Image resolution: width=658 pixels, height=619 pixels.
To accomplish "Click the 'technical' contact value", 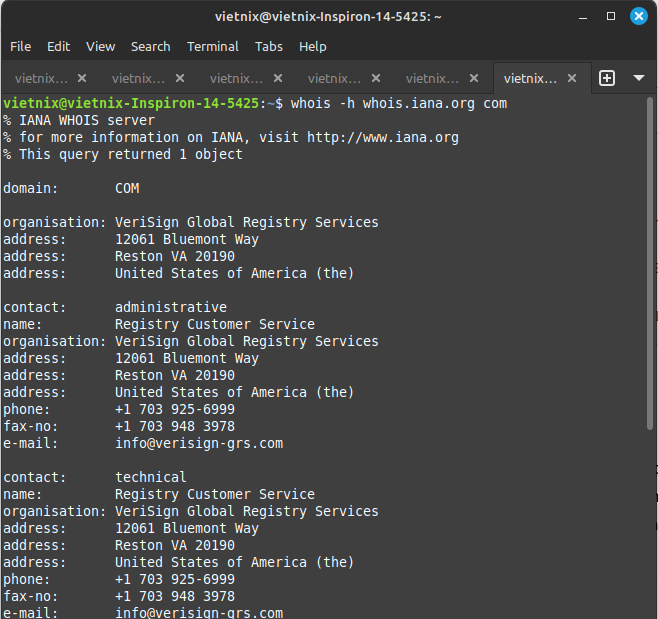I will [151, 477].
